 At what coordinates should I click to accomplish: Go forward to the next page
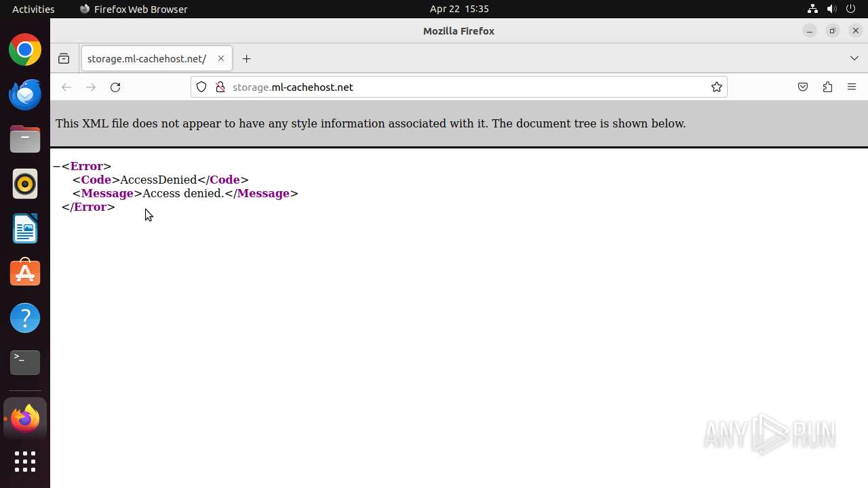pyautogui.click(x=91, y=87)
